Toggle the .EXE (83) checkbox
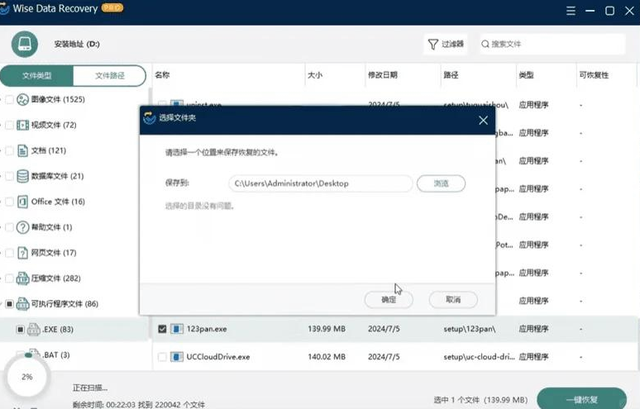The image size is (640, 409). tap(20, 329)
